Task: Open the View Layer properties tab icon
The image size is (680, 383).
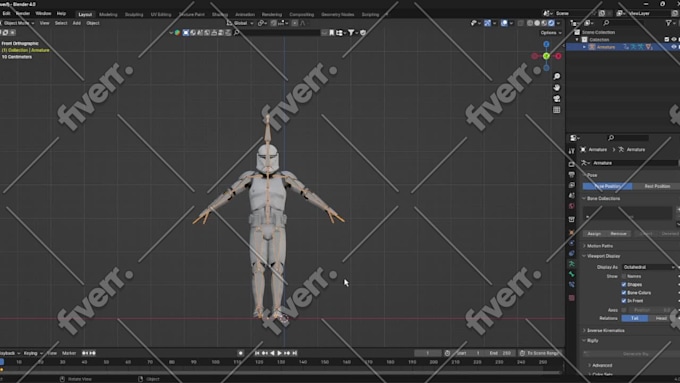Action: point(572,185)
